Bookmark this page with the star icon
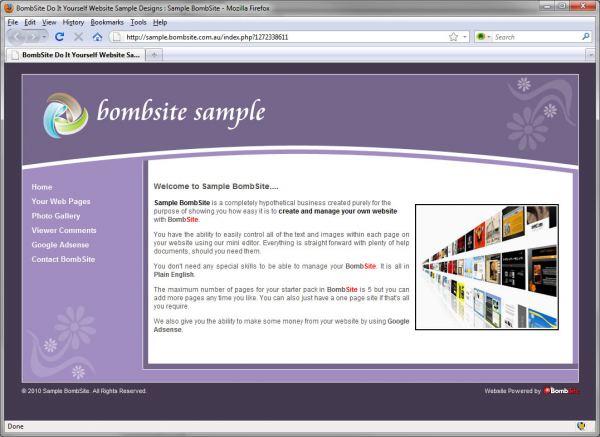600x437 pixels. (453, 37)
